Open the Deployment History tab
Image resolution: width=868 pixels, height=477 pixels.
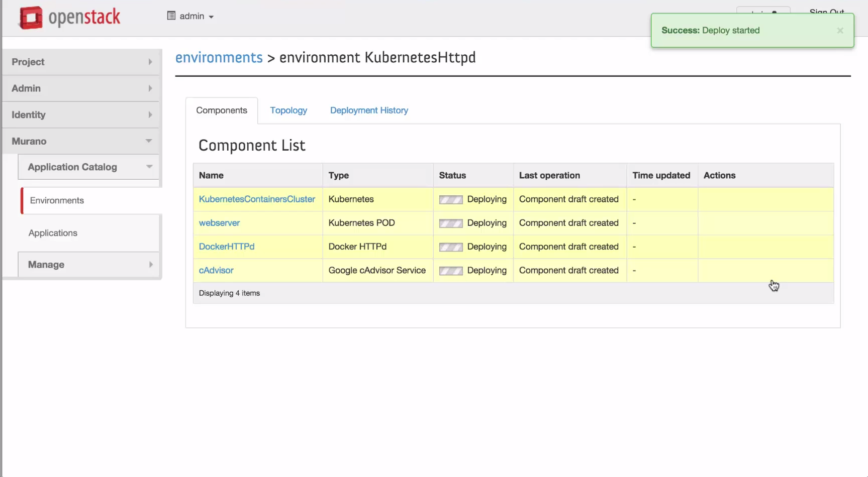(369, 110)
